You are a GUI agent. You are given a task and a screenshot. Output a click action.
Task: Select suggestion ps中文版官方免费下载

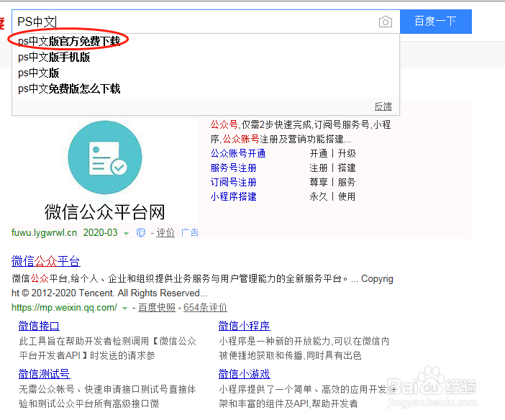coord(69,41)
